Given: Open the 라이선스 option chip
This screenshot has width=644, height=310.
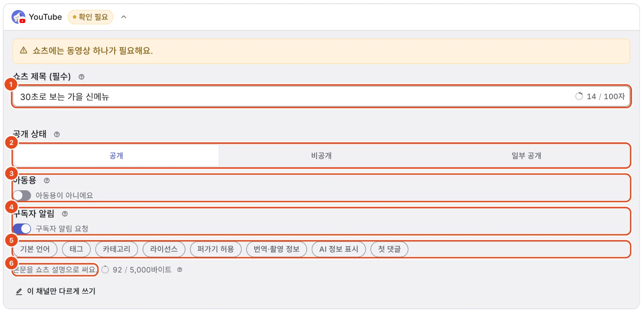Looking at the screenshot, I should coord(164,249).
